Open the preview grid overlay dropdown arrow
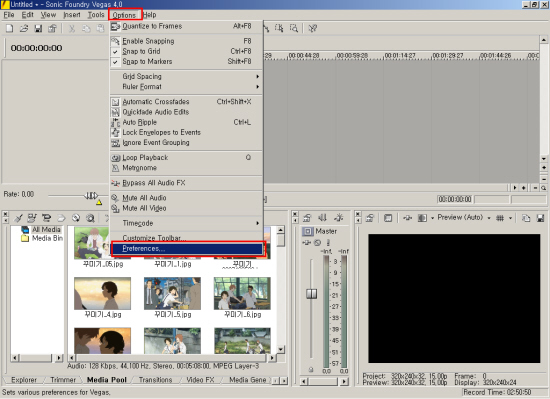The width and height of the screenshot is (550, 399). (510, 218)
